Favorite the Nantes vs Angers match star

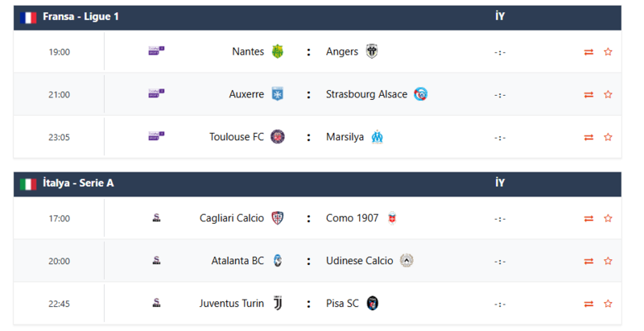[608, 52]
